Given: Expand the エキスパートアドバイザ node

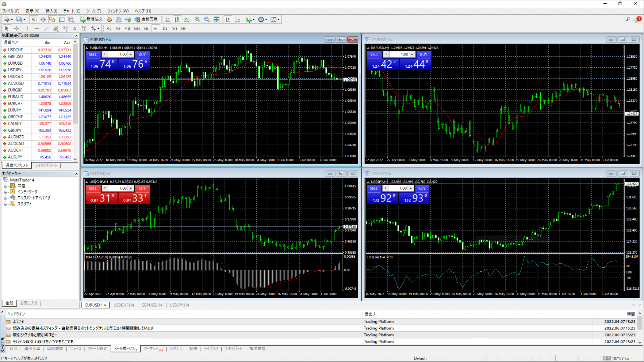Looking at the screenshot, I should (6, 198).
